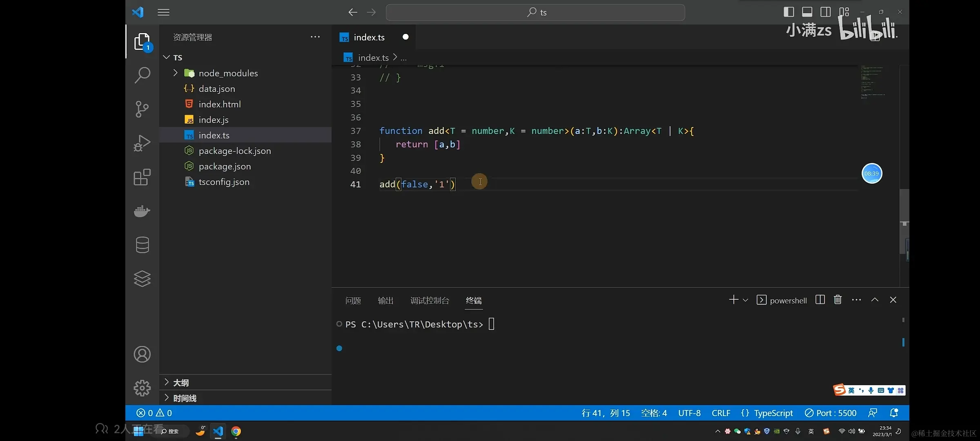Open the Docker view icon

click(x=142, y=211)
